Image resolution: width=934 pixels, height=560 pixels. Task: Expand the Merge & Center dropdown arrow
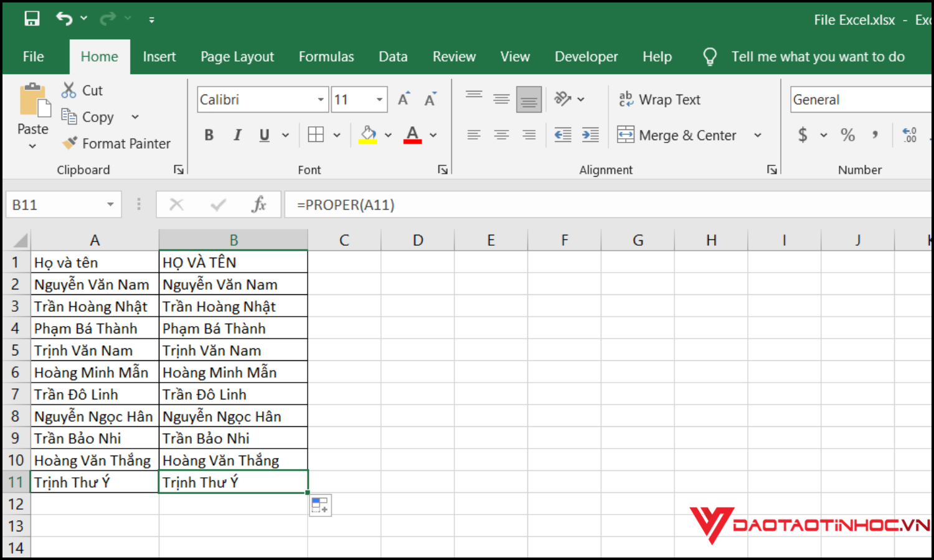coord(758,135)
